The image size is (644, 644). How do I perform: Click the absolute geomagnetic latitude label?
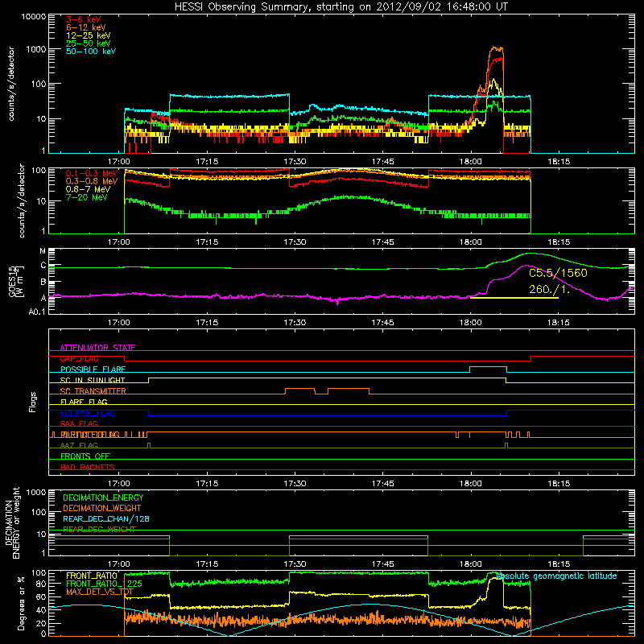[556, 576]
